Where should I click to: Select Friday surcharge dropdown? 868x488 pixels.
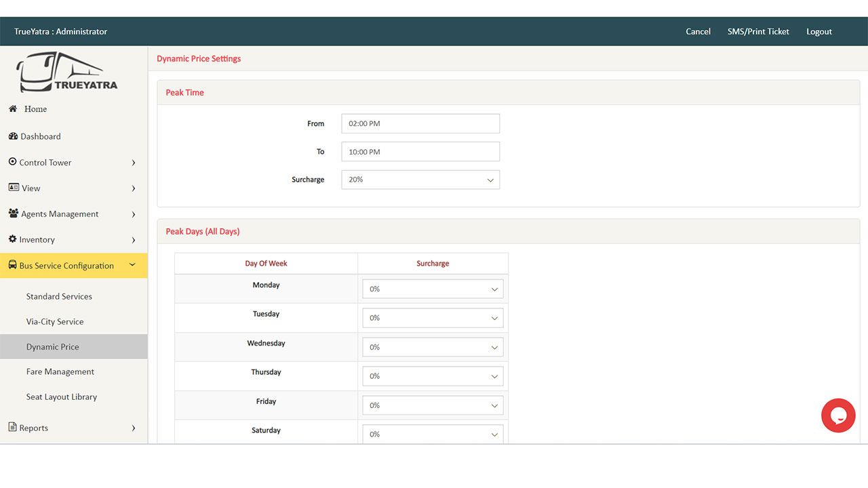click(433, 405)
